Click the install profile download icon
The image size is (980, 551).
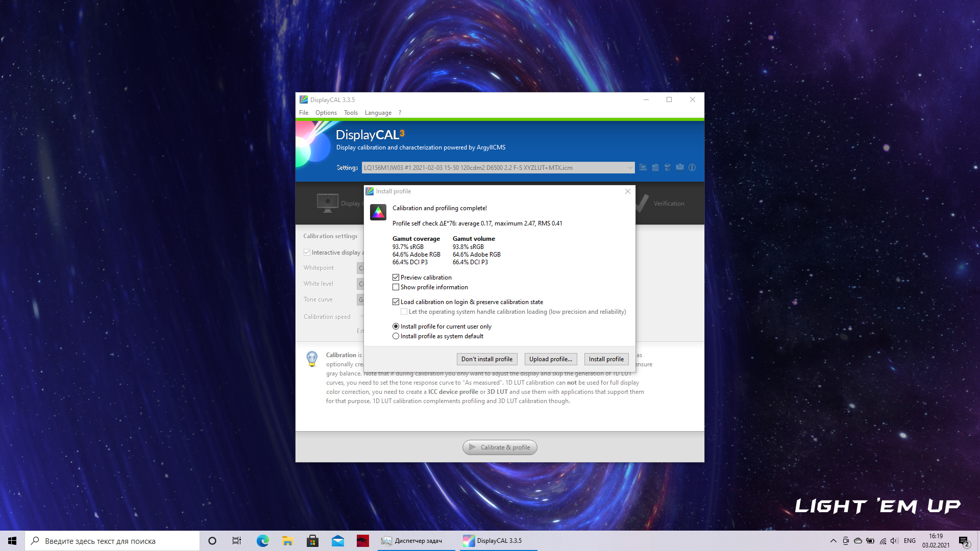(680, 167)
